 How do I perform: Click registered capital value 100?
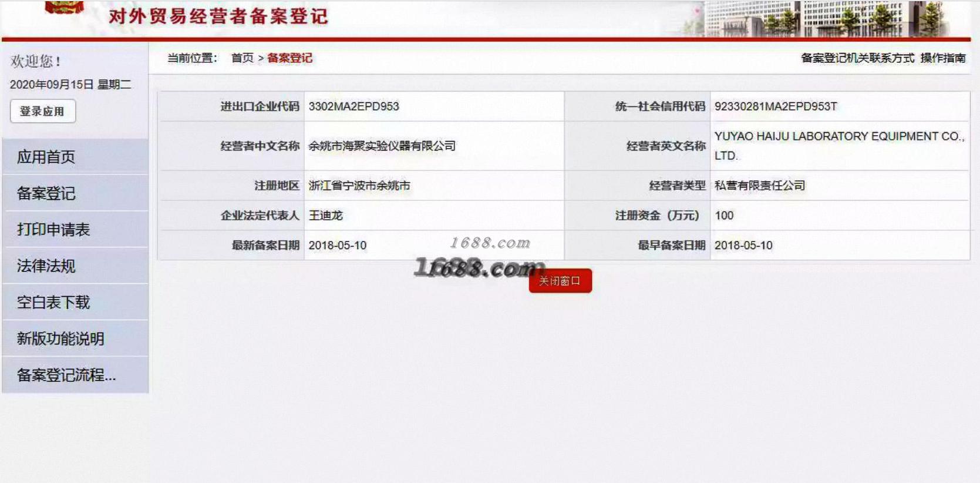pyautogui.click(x=723, y=216)
